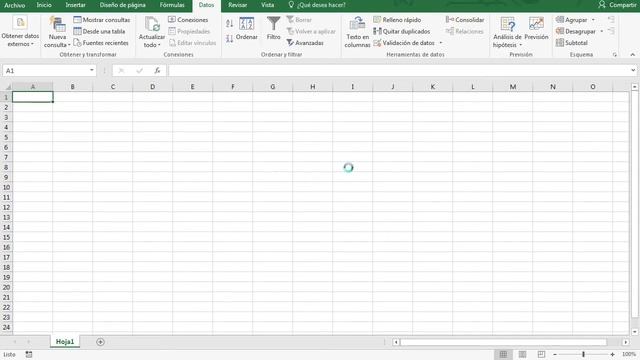Open Vista tab

267,5
